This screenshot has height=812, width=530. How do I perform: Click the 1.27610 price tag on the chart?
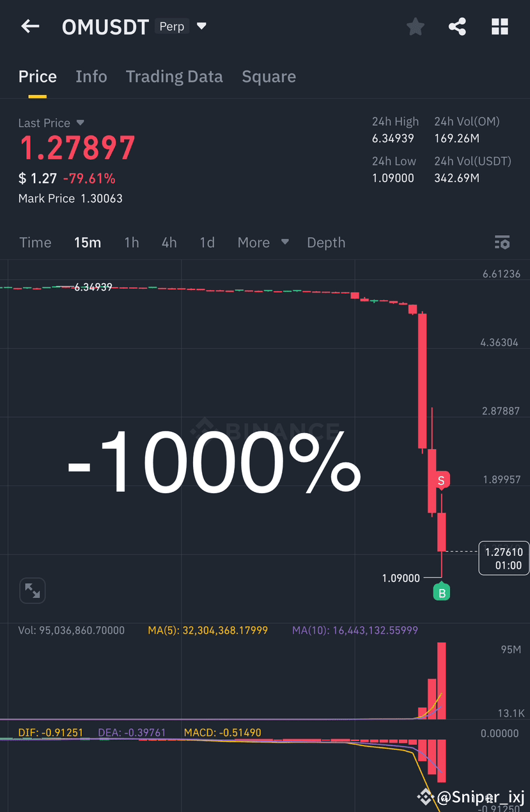[503, 558]
